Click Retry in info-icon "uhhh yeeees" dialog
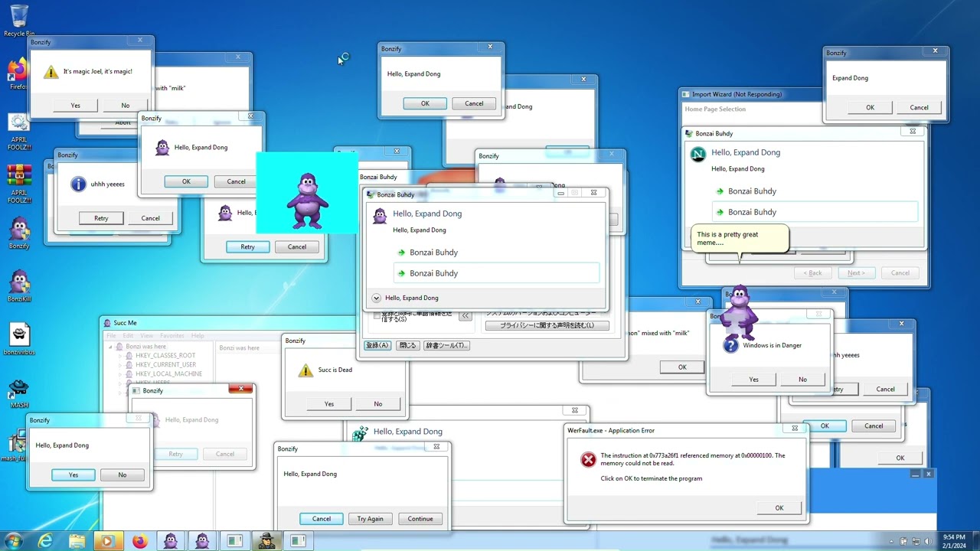Image resolution: width=980 pixels, height=551 pixels. point(101,218)
